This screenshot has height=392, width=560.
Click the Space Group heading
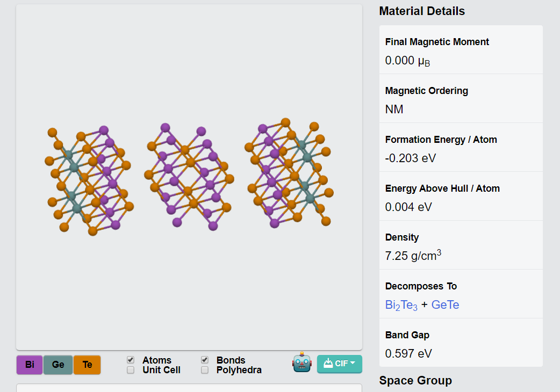415,381
